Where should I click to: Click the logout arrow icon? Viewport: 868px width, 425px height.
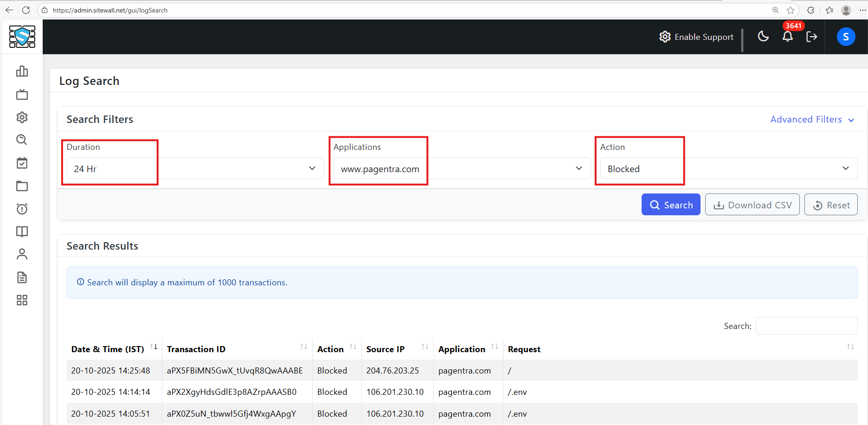(x=811, y=37)
